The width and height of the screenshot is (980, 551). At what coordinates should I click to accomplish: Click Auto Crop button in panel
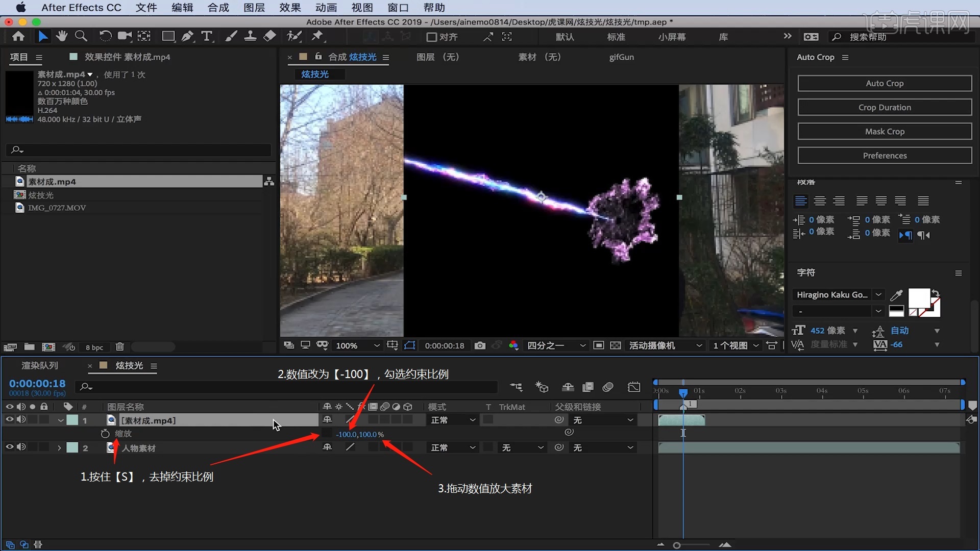coord(885,83)
